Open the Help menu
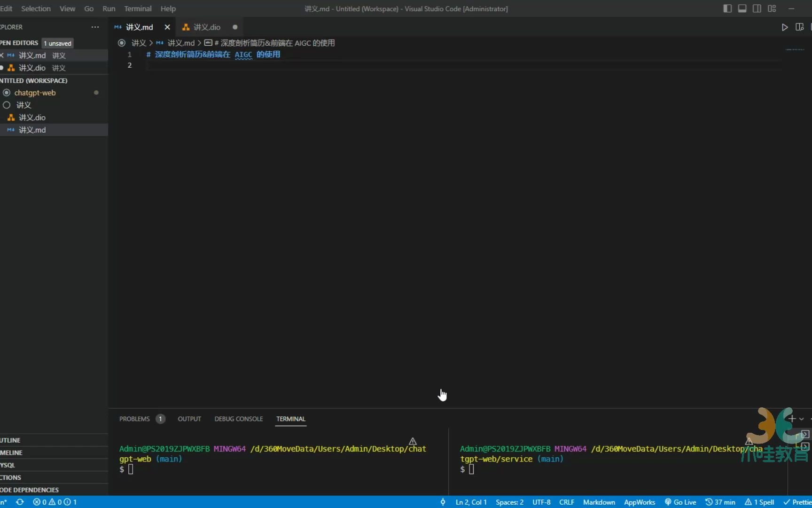The image size is (812, 508). pyautogui.click(x=168, y=8)
